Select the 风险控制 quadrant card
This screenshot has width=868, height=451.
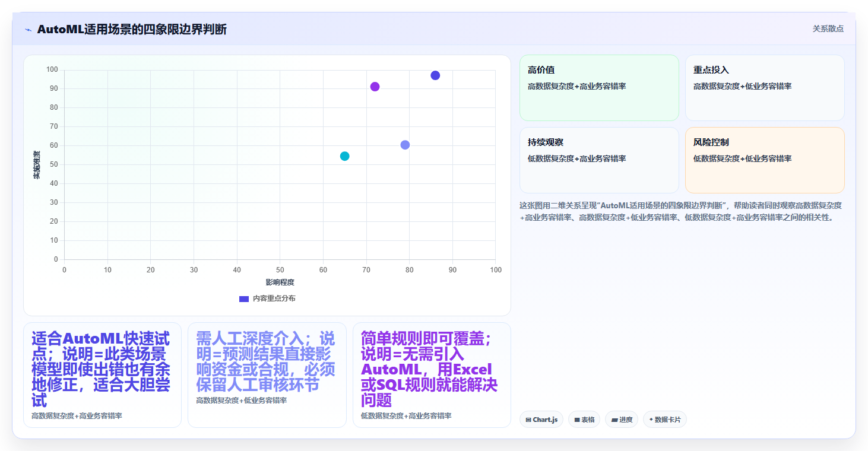tap(765, 160)
